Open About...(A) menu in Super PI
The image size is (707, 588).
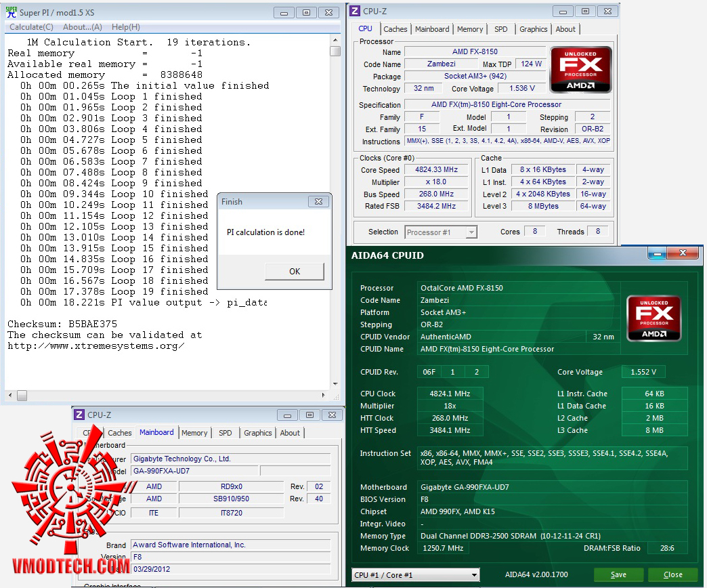83,27
